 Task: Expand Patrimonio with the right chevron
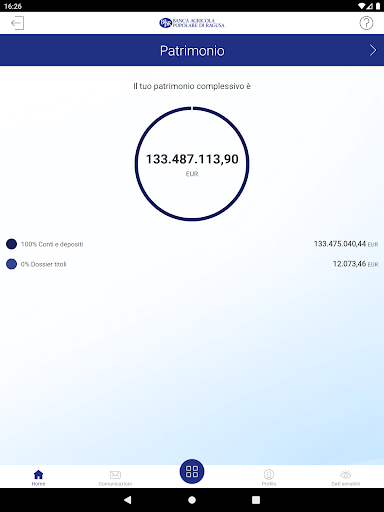coord(373,50)
